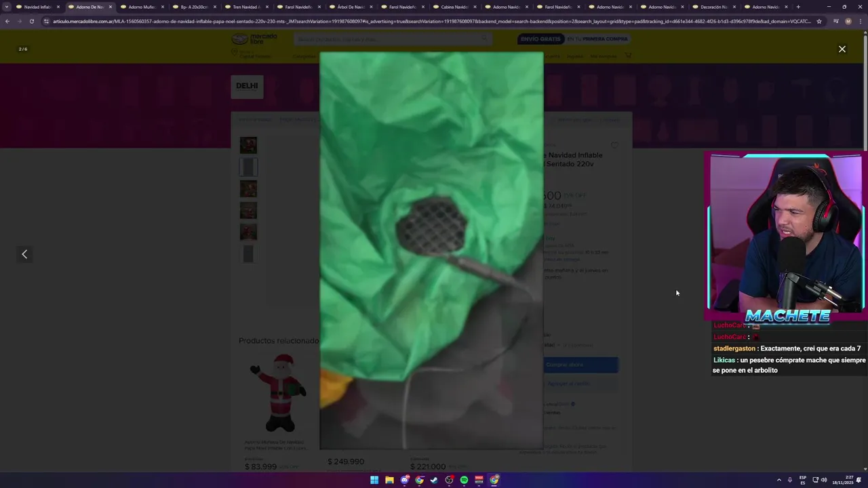868x488 pixels.
Task: Close the image lightbox with the X
Action: 842,49
